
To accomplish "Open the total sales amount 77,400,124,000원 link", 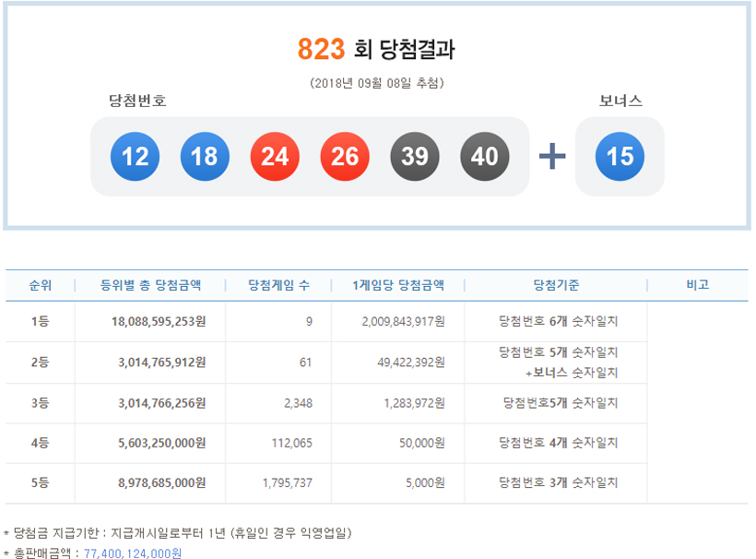I will [133, 553].
